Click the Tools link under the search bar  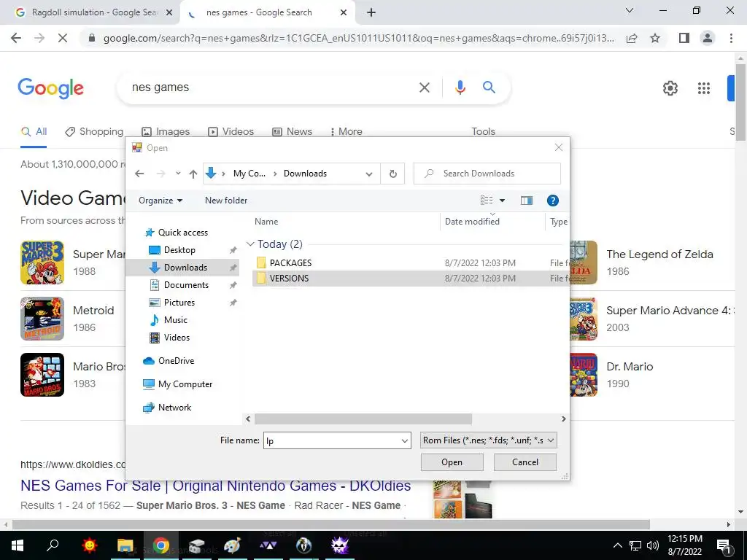483,132
